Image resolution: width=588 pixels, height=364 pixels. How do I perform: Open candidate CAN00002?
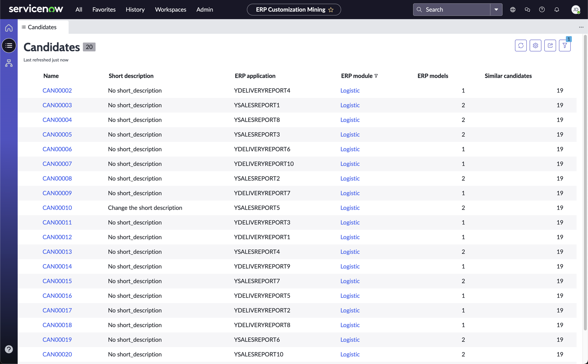57,91
